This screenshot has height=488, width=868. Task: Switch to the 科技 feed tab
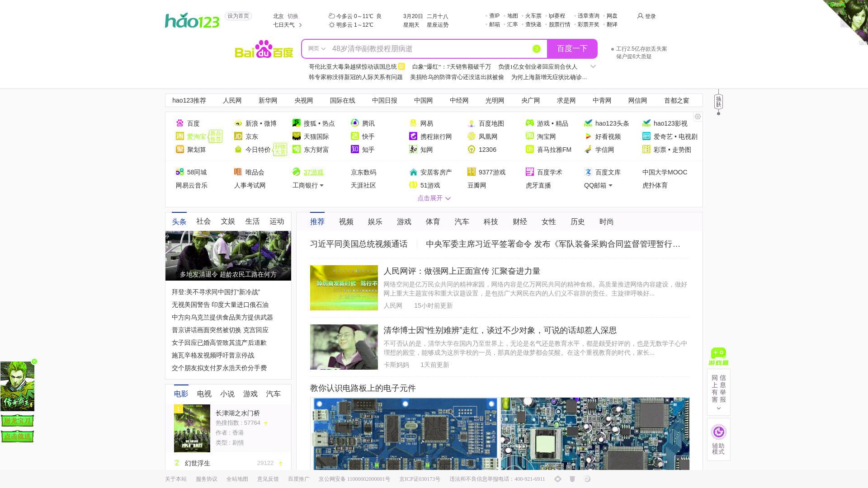(491, 221)
